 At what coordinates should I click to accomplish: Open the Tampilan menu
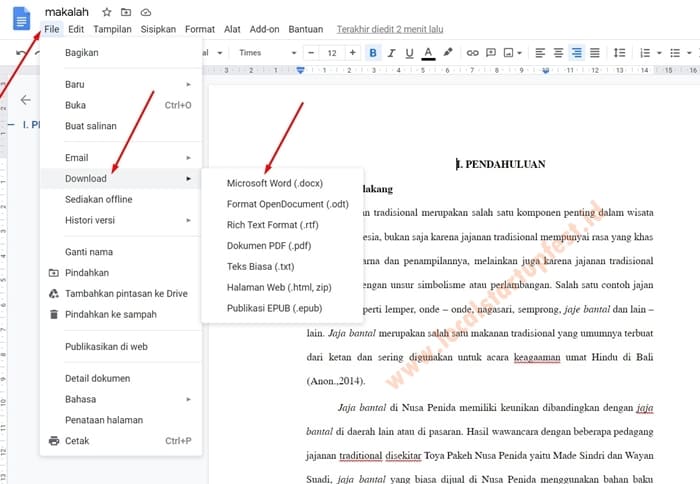point(112,29)
